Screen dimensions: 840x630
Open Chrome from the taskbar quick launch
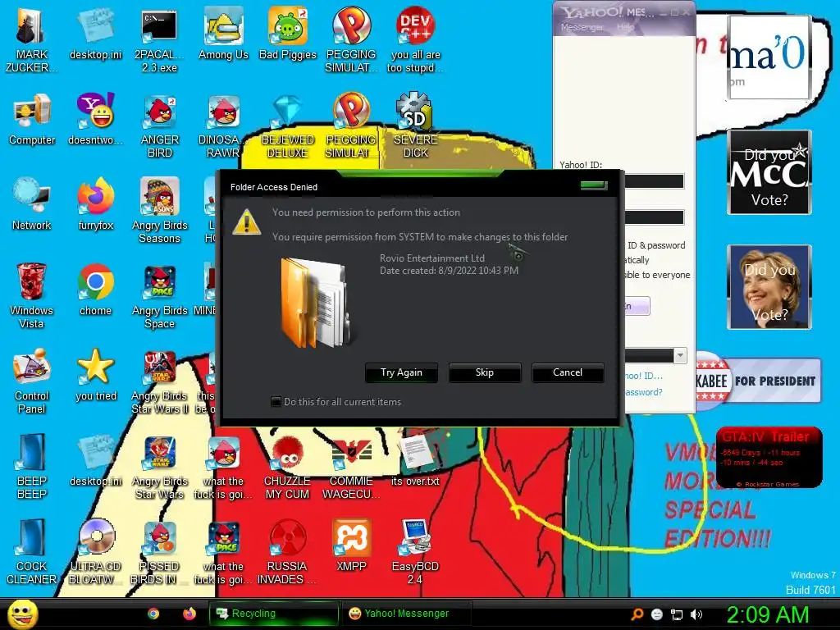153,614
